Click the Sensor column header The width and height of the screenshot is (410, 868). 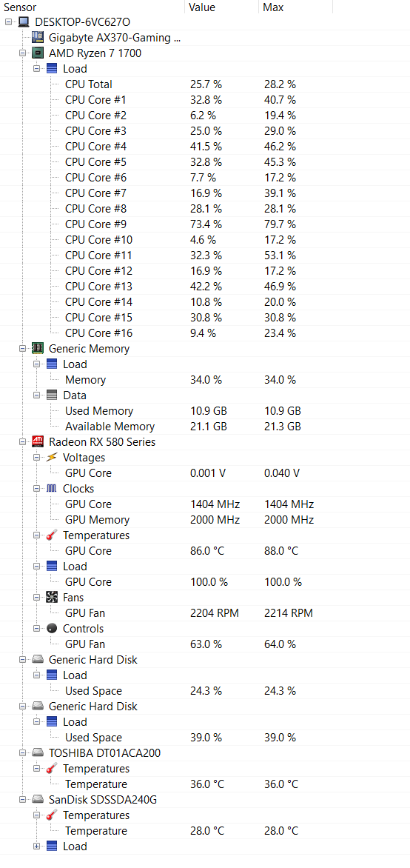pos(92,7)
